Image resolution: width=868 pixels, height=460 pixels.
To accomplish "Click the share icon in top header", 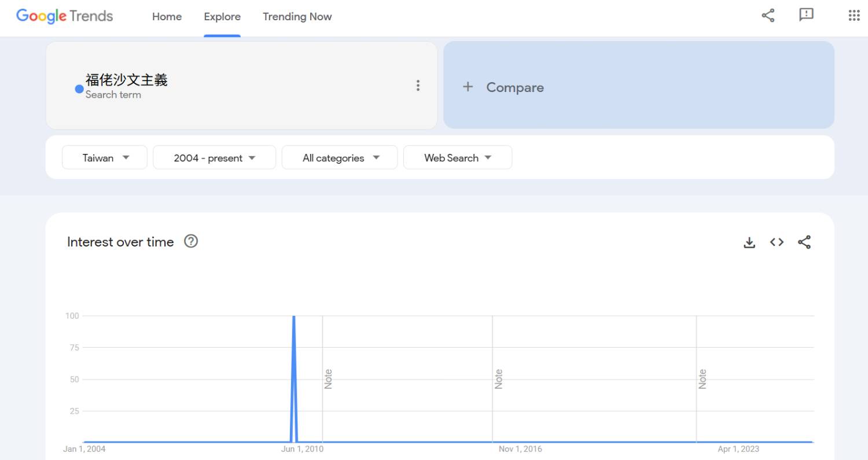I will pos(768,16).
